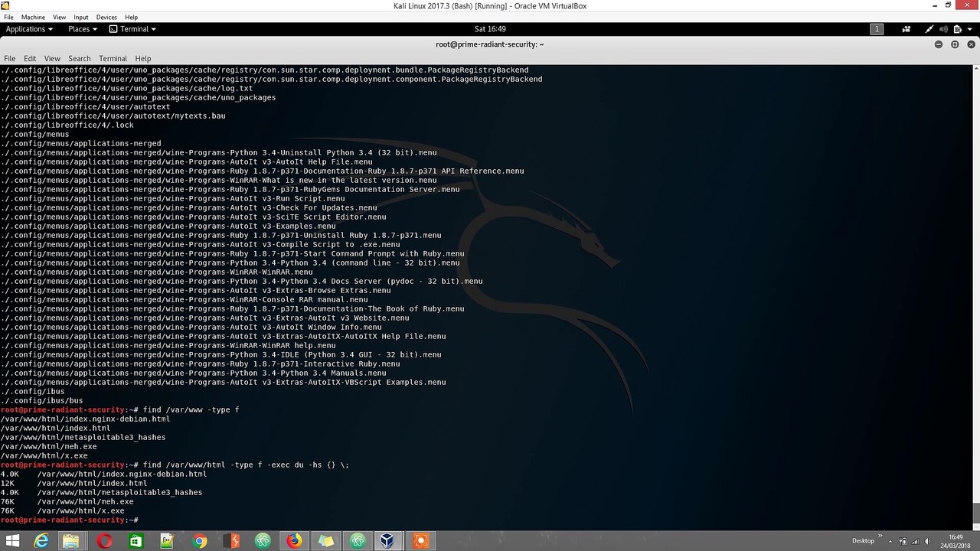The image size is (980, 551).
Task: Open the orange lightning-bolt taskbar app
Action: coord(231,541)
